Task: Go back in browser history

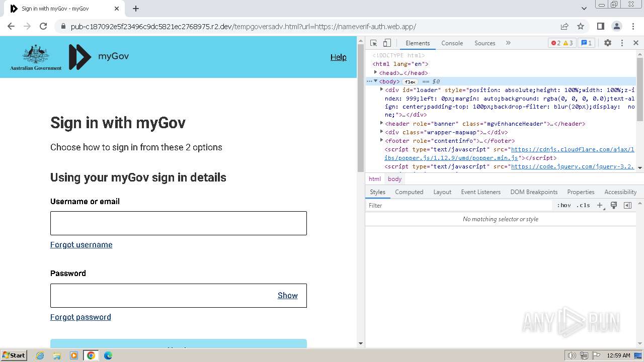Action: [x=11, y=26]
